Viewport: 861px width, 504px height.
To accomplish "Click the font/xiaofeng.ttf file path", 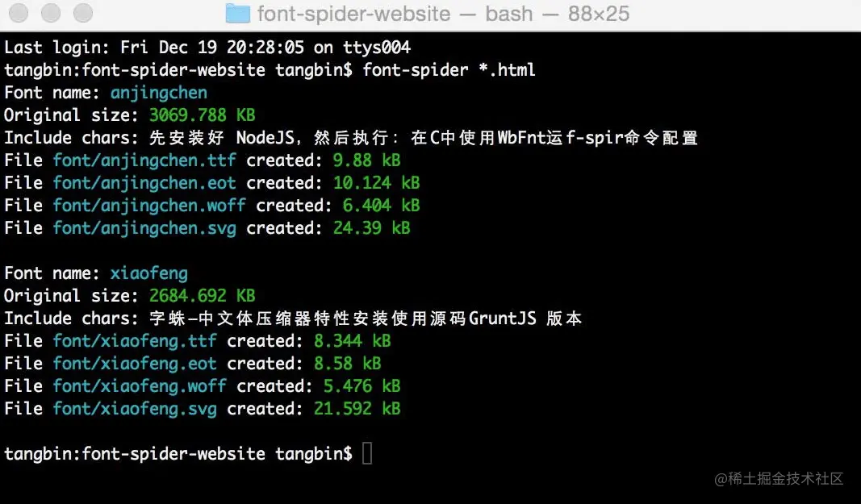I will pos(135,341).
